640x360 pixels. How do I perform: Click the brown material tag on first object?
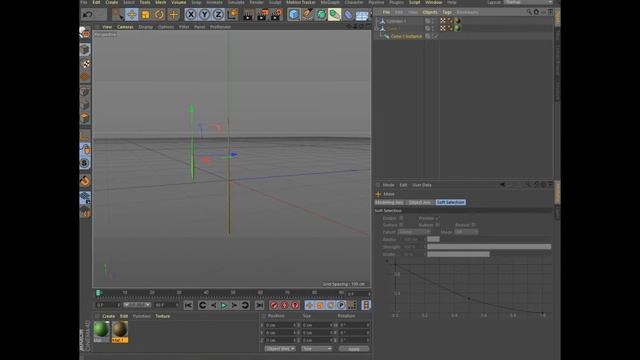click(x=458, y=21)
